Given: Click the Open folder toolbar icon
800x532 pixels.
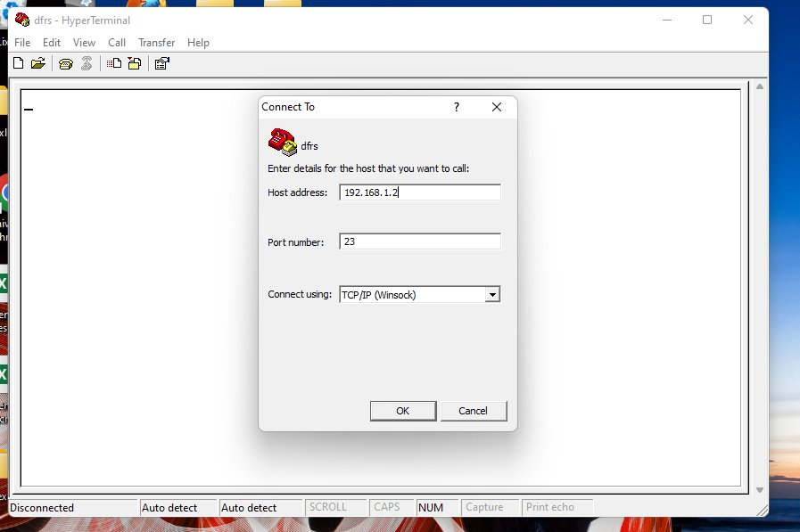Looking at the screenshot, I should (38, 63).
